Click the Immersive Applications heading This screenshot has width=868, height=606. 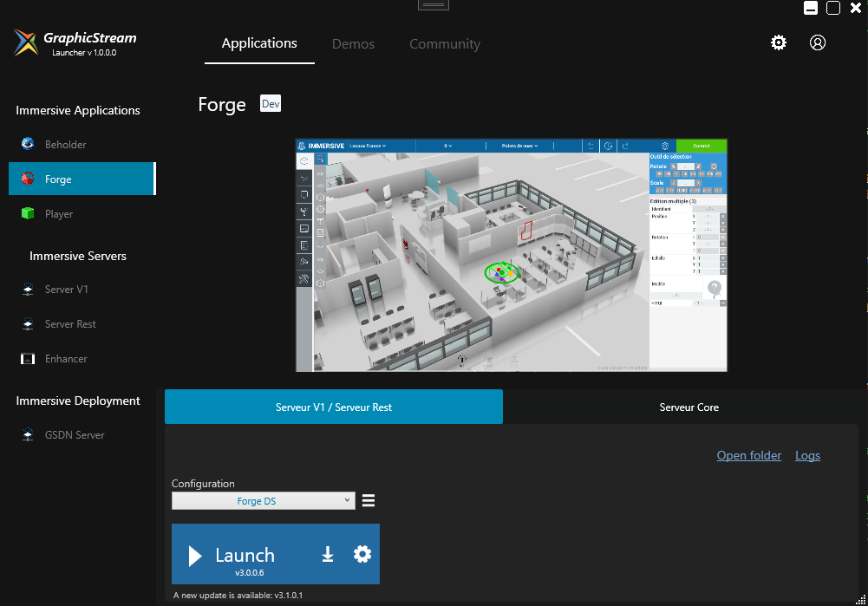[x=78, y=110]
